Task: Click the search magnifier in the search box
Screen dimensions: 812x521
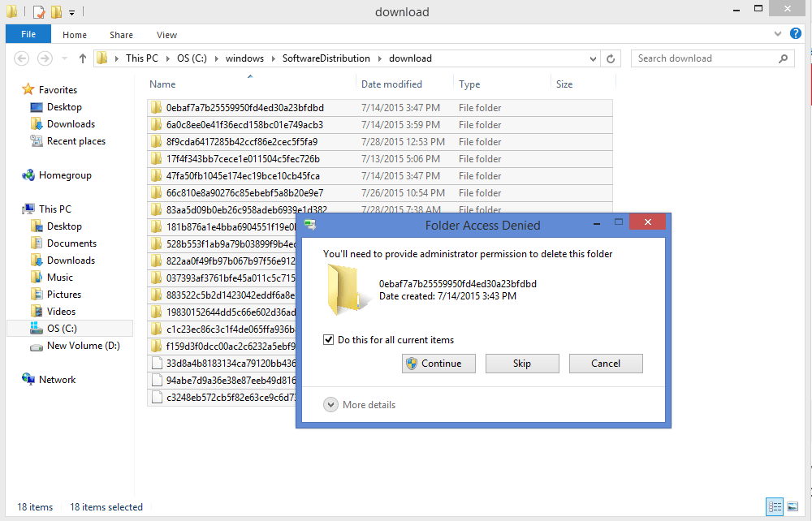Action: 782,58
